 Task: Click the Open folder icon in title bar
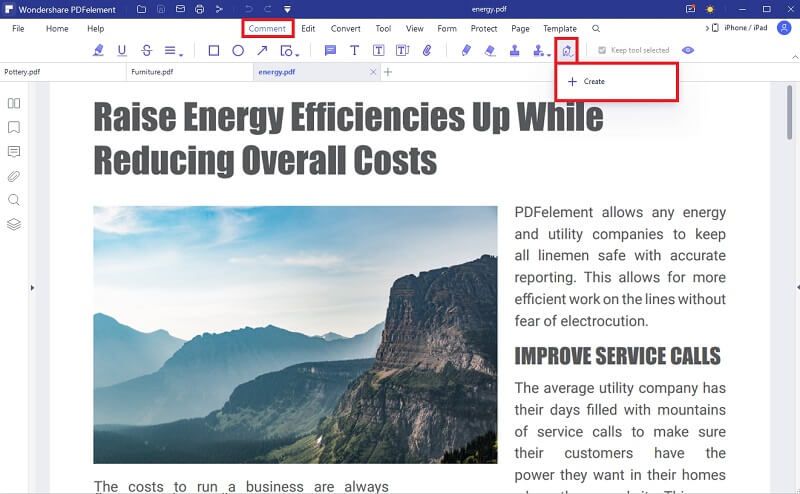(x=141, y=9)
